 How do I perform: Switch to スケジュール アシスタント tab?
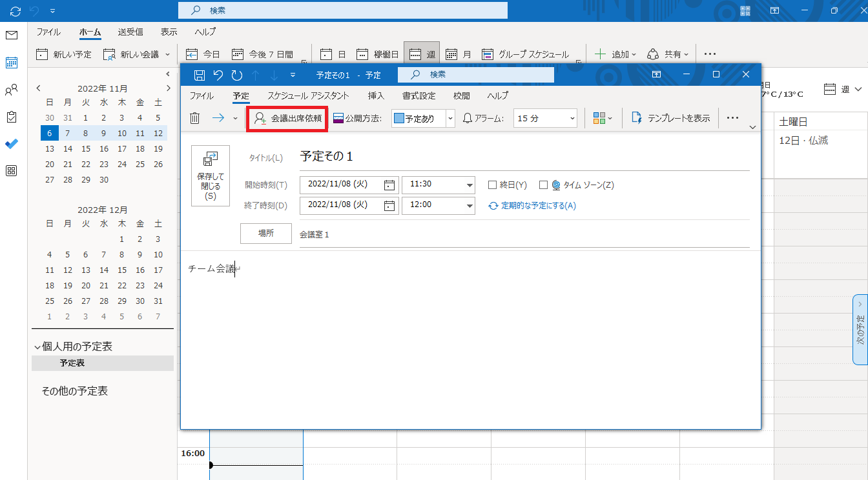pyautogui.click(x=308, y=95)
